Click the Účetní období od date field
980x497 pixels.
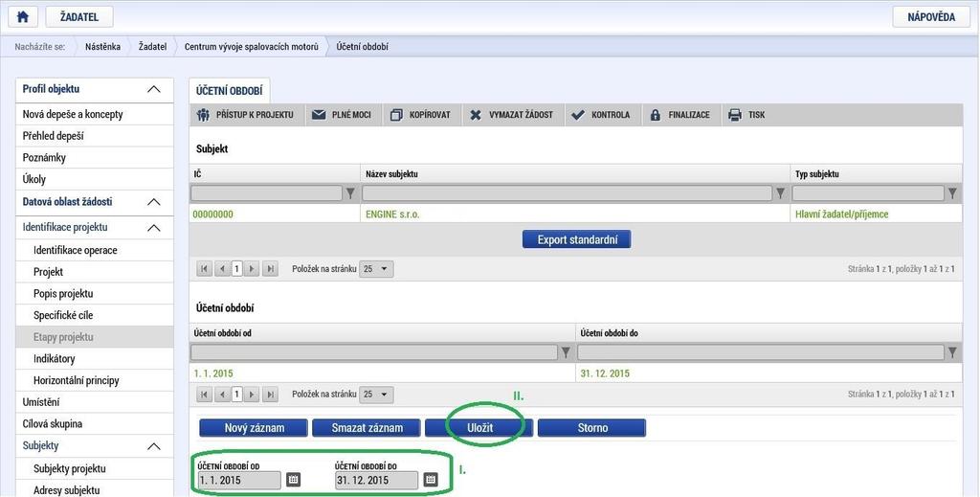point(239,480)
